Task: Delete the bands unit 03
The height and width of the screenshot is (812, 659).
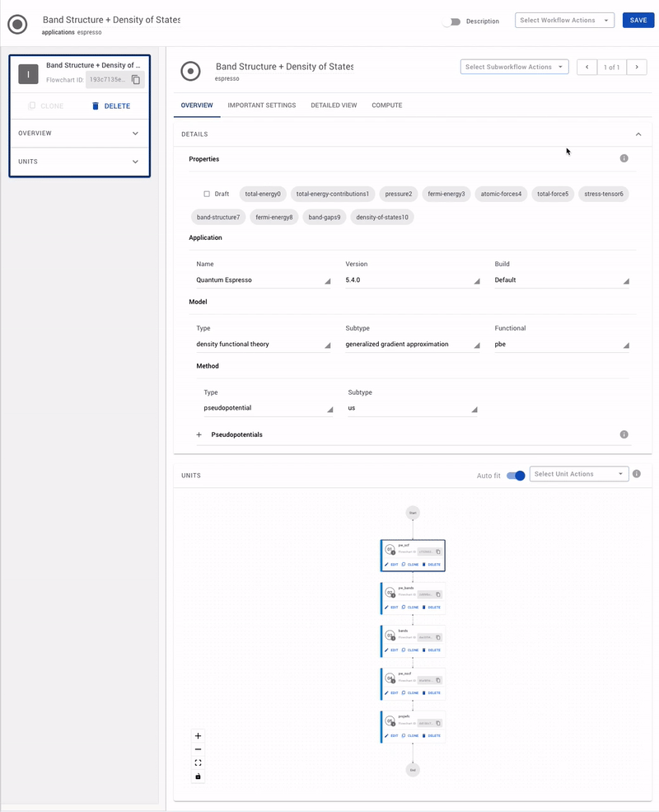Action: (x=432, y=650)
